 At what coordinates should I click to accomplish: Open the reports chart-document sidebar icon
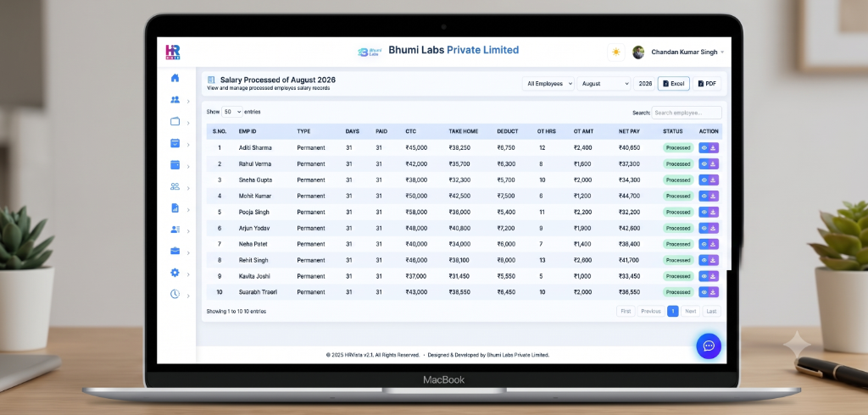[175, 208]
